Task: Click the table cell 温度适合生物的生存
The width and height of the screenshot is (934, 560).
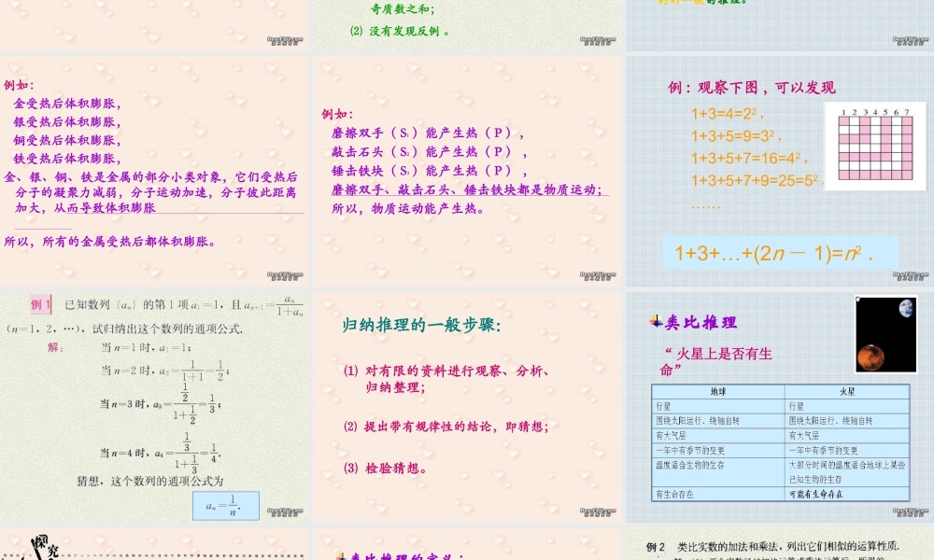Action: (x=718, y=472)
